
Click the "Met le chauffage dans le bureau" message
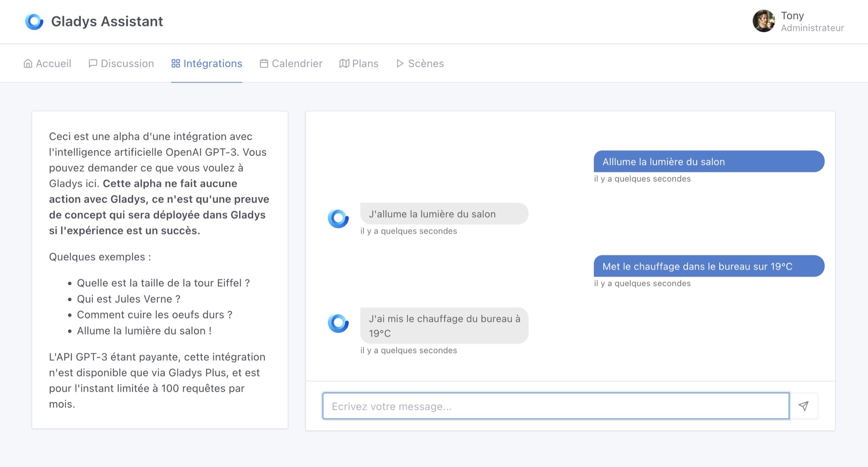point(709,266)
